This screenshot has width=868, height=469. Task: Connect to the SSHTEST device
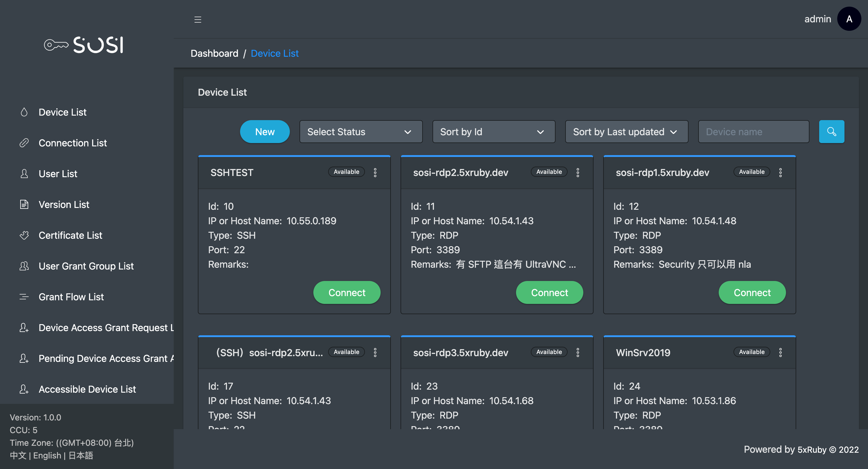(347, 292)
